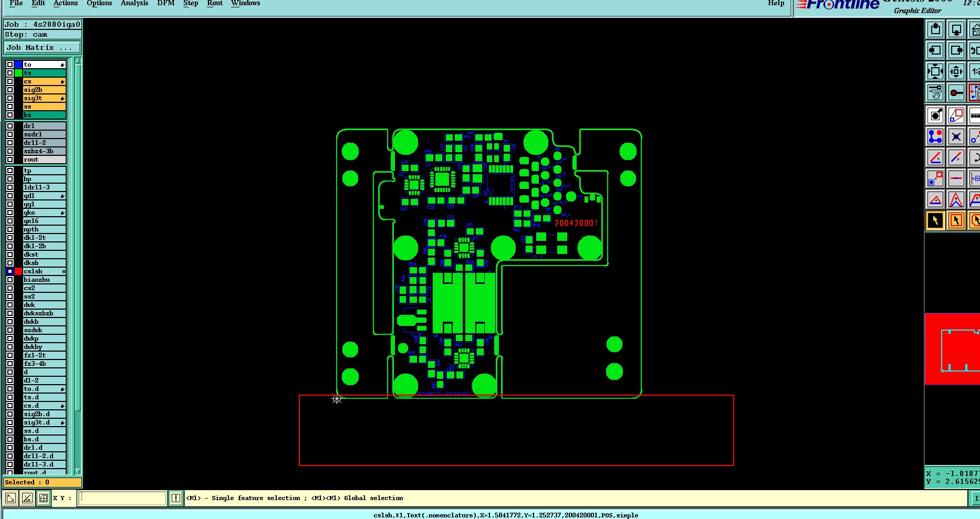Click the blue color swatch of layer 'to'
980x519 pixels.
pos(18,65)
